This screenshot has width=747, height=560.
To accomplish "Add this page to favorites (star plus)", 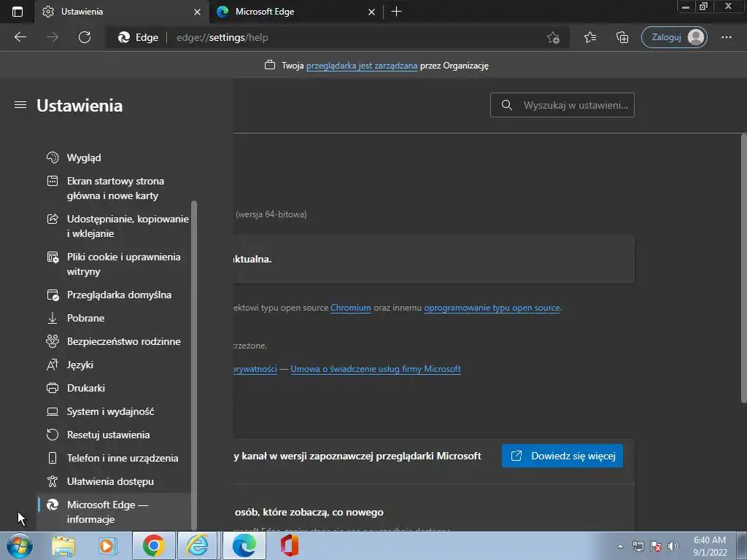I will [x=553, y=37].
